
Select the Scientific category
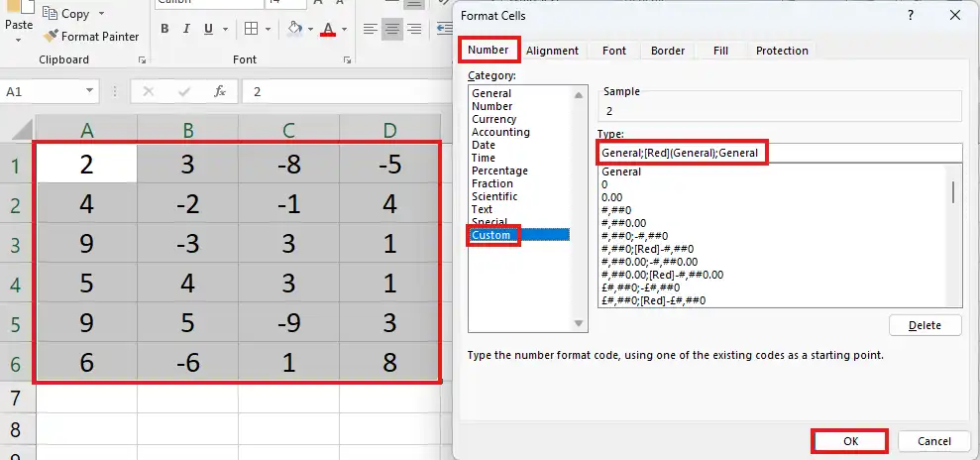point(494,196)
